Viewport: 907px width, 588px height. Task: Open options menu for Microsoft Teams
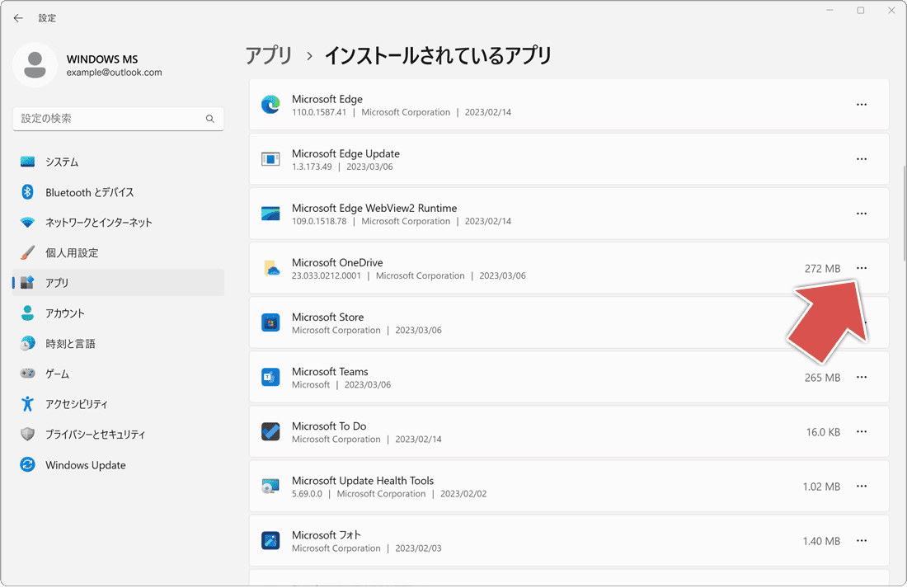862,377
